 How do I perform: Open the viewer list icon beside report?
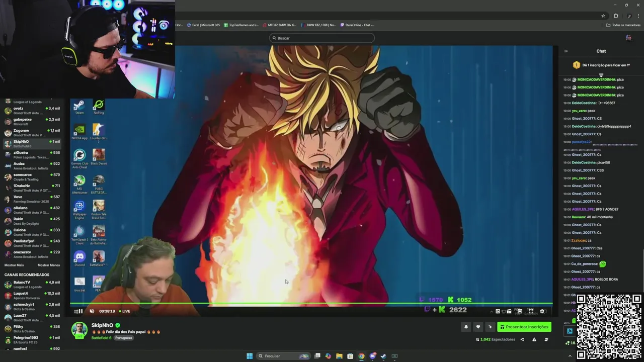[546, 339]
